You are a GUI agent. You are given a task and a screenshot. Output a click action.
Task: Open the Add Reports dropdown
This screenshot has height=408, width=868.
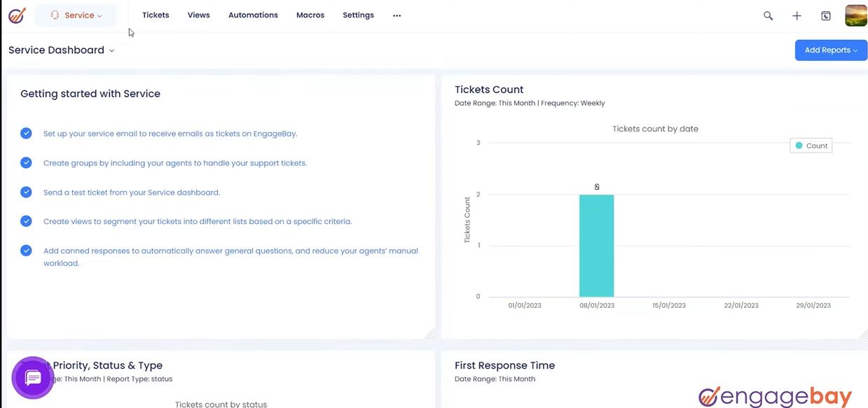pyautogui.click(x=831, y=50)
